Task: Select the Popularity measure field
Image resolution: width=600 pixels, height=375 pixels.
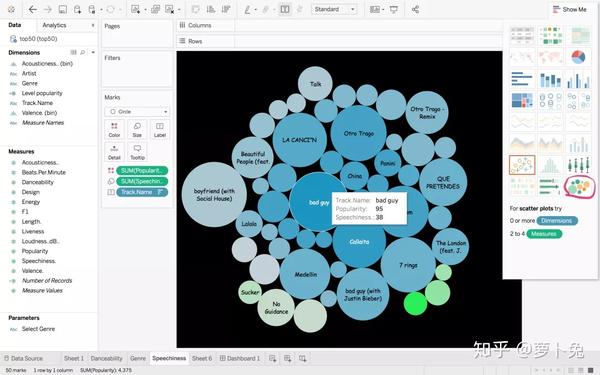Action: tap(35, 251)
